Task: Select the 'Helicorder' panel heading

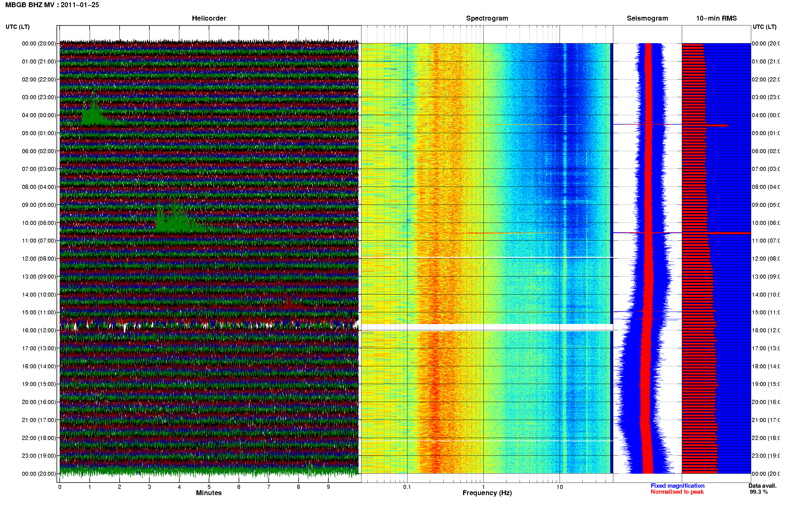Action: click(x=209, y=19)
